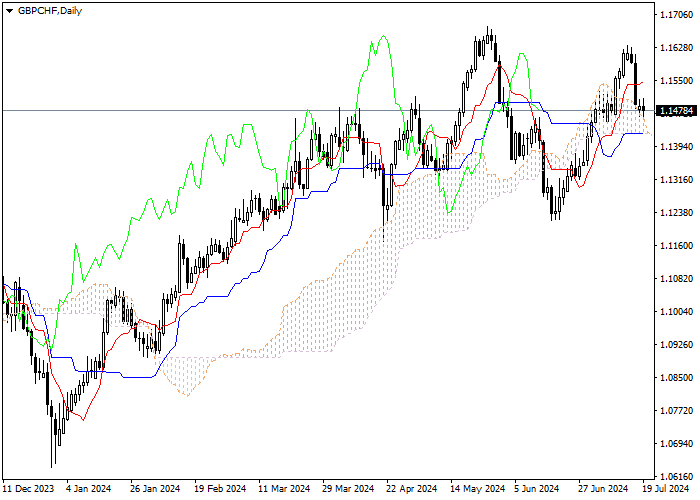Click the 1.06940 price scale label
The width and height of the screenshot is (700, 500).
(x=676, y=444)
